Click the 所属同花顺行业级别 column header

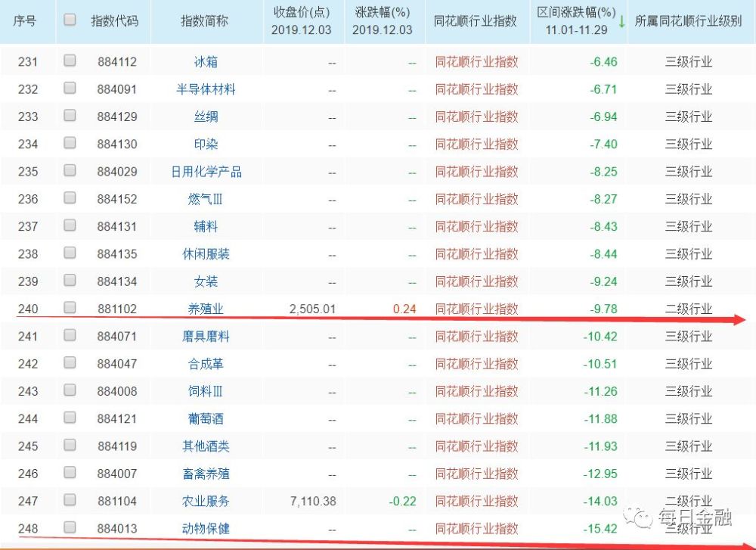click(689, 20)
